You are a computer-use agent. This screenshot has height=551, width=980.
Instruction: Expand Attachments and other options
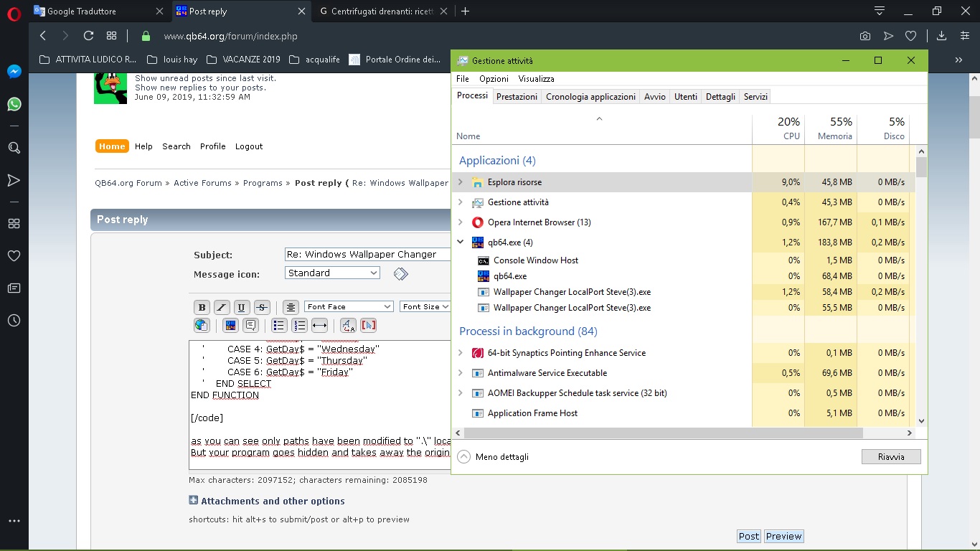pos(267,501)
